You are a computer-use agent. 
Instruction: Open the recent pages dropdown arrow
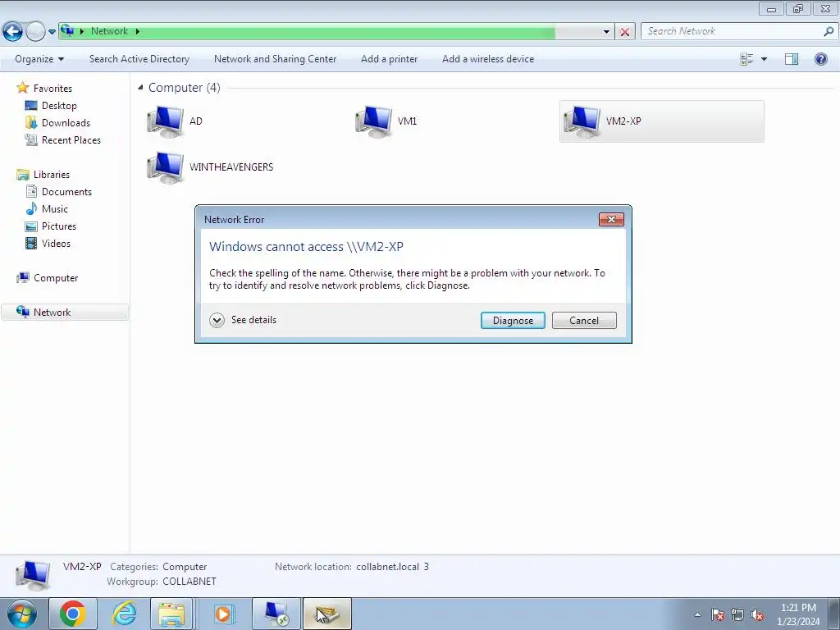[x=52, y=32]
